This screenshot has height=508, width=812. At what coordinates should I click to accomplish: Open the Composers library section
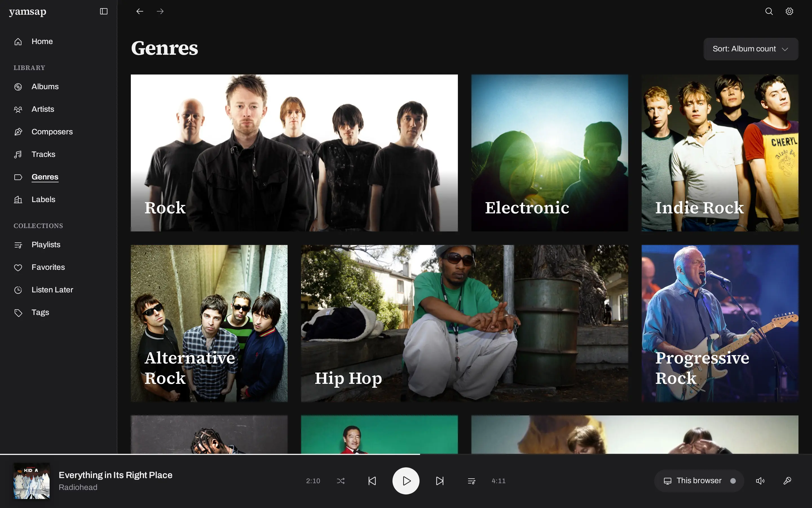(x=52, y=132)
